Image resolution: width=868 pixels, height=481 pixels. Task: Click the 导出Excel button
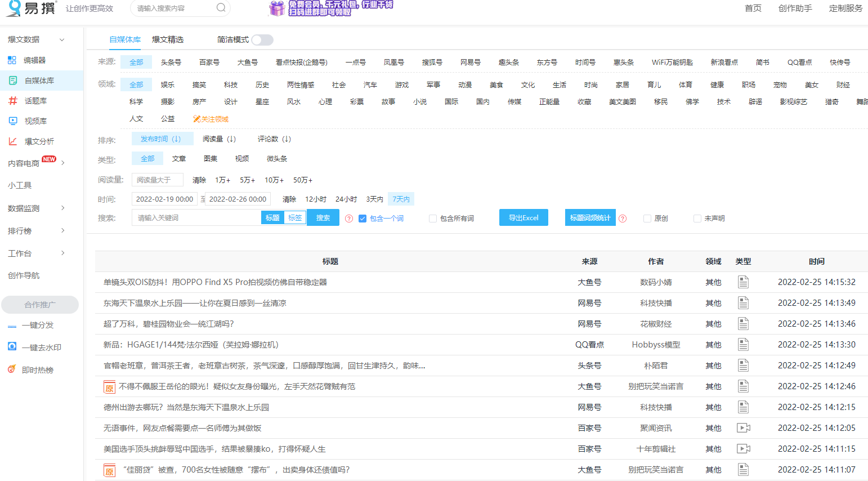[524, 217]
